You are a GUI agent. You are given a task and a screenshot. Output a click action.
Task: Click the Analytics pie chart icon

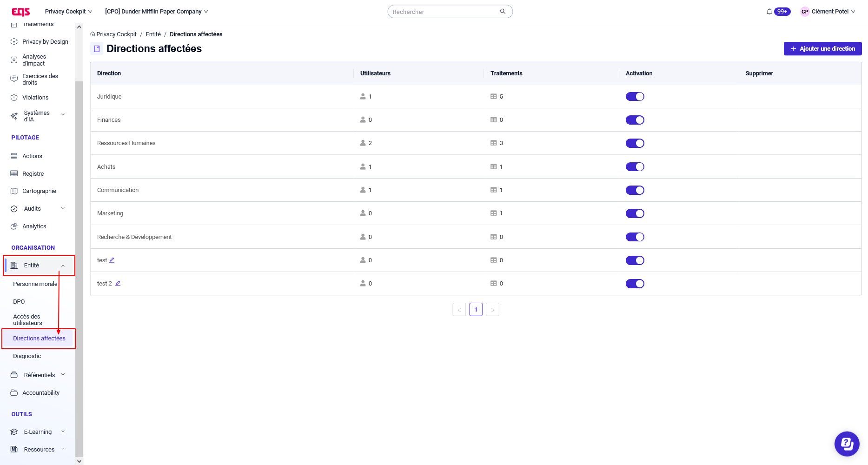14,226
